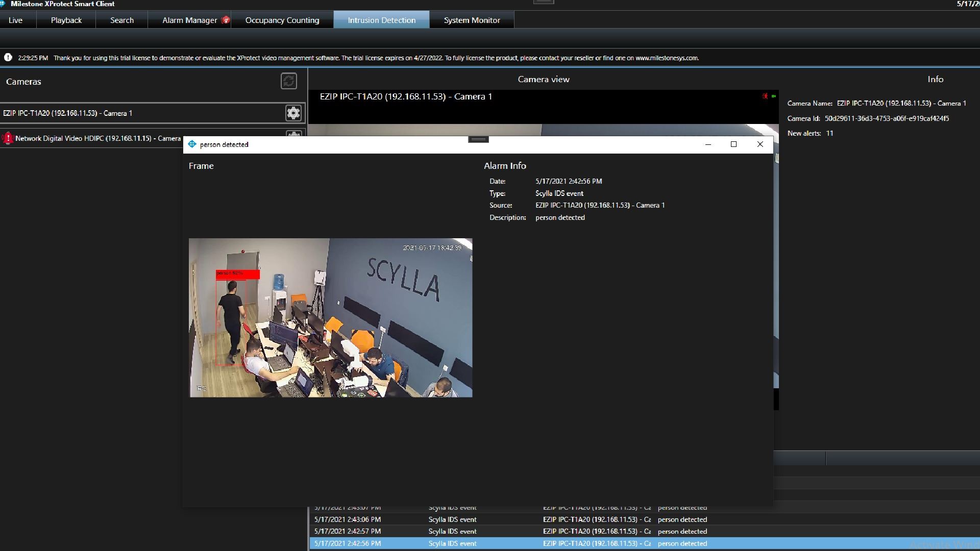Screen dimensions: 980x551
Task: Open the System Monitor tab
Action: [x=472, y=20]
